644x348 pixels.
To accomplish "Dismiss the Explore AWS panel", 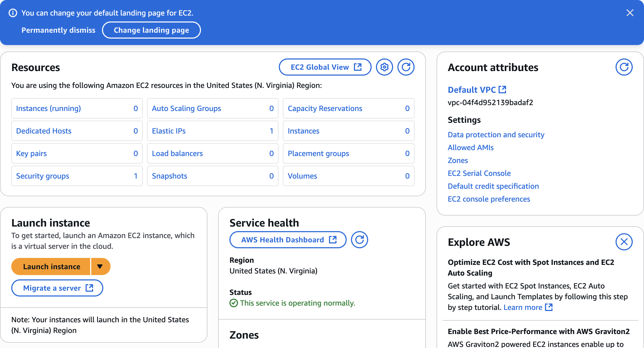I will pos(624,242).
